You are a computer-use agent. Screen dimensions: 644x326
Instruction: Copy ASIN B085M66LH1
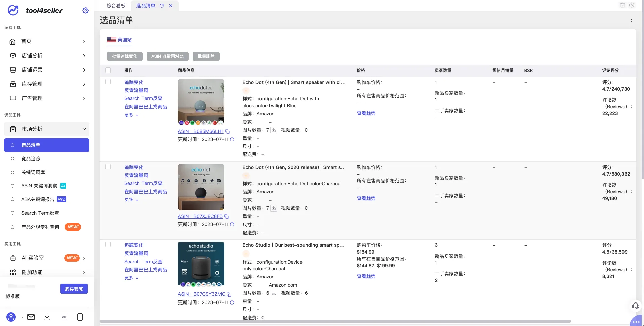[227, 132]
